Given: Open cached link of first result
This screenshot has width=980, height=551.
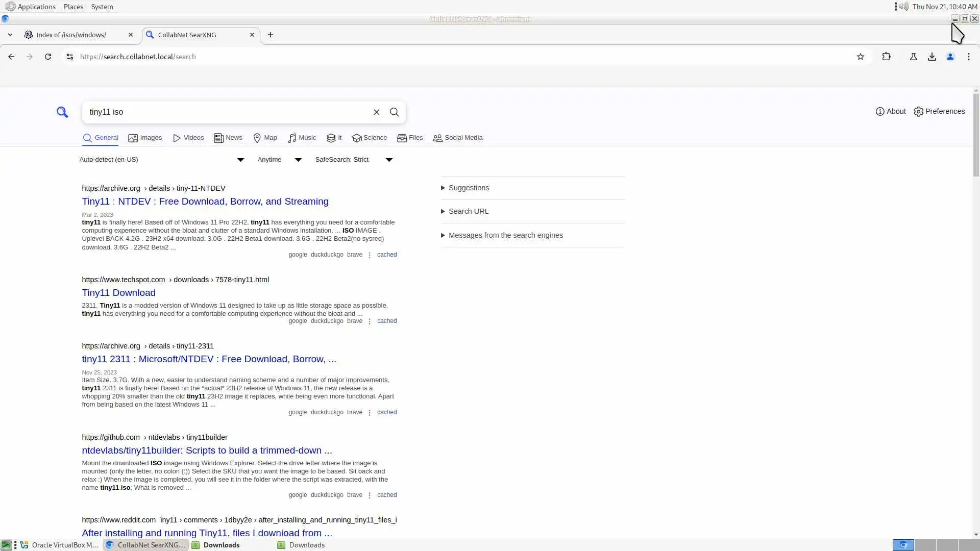Looking at the screenshot, I should click(x=386, y=255).
